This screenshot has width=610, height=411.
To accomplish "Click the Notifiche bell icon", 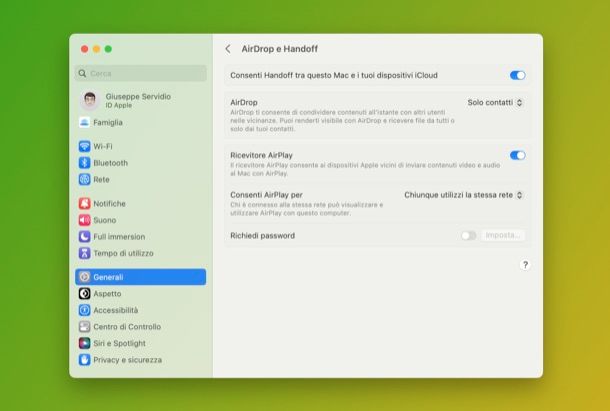I will pos(84,204).
